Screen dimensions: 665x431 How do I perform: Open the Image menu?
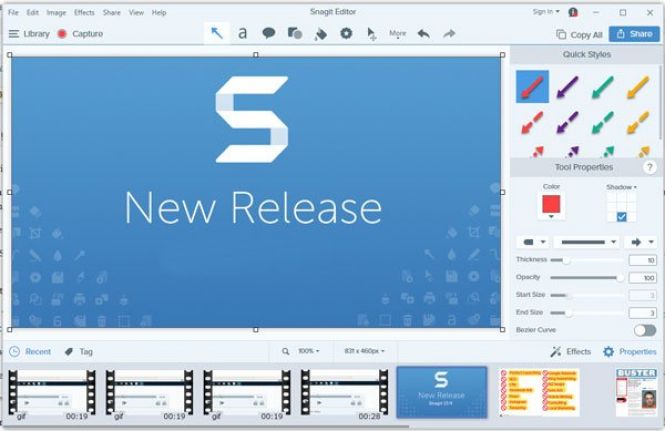[x=56, y=13]
